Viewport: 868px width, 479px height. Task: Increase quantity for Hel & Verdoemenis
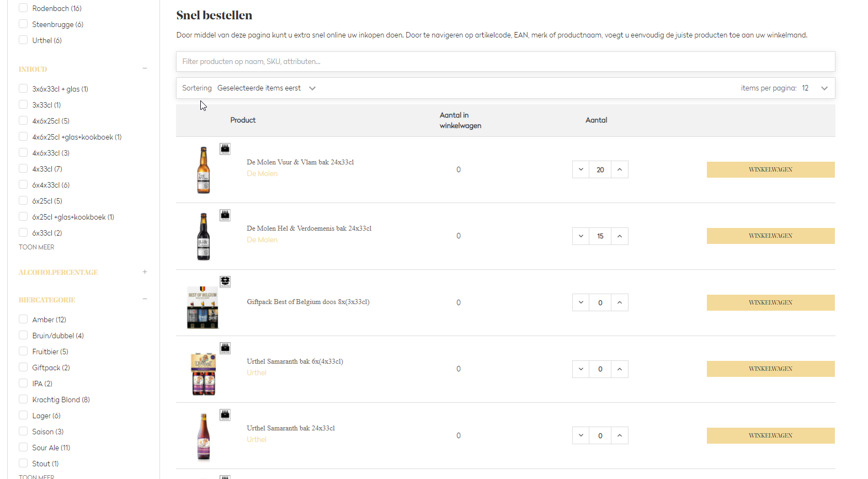(620, 236)
